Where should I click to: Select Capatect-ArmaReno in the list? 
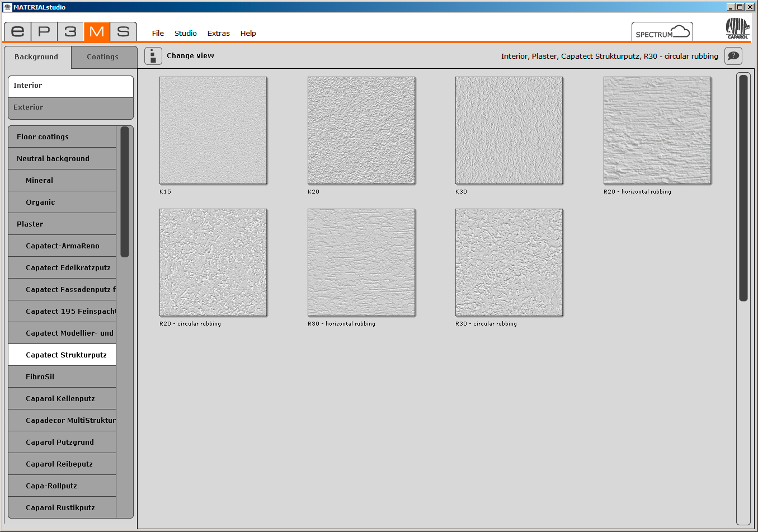click(x=62, y=246)
